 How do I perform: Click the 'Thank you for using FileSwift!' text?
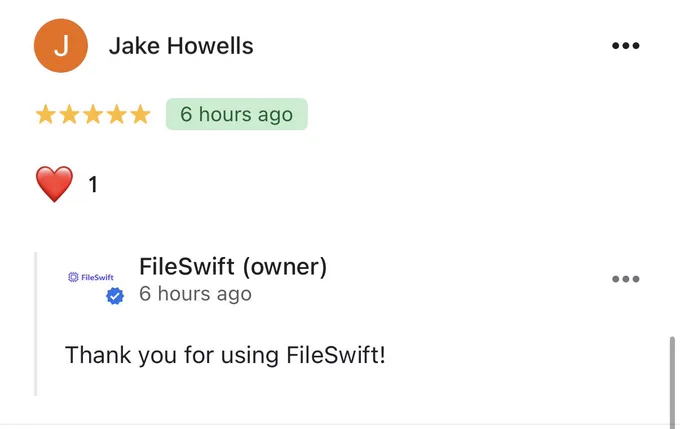[225, 355]
